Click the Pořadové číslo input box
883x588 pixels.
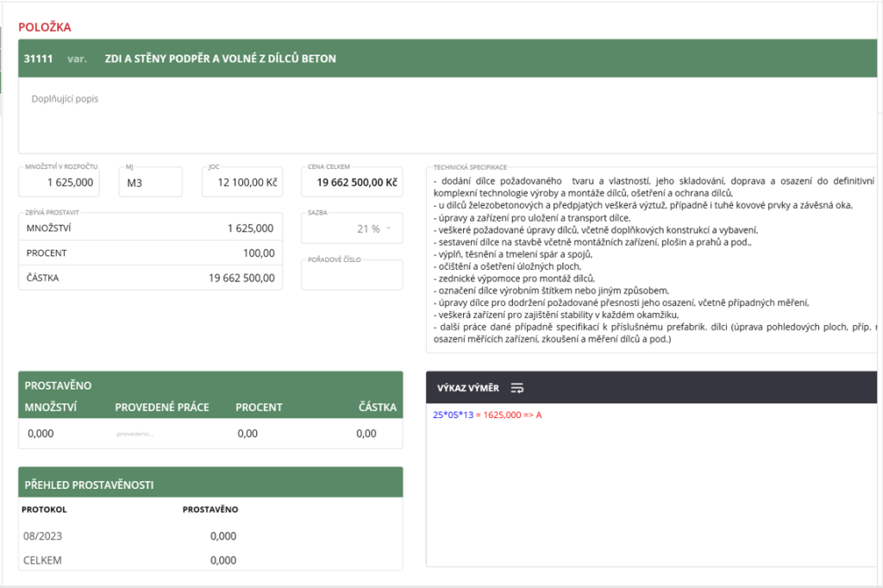point(352,278)
